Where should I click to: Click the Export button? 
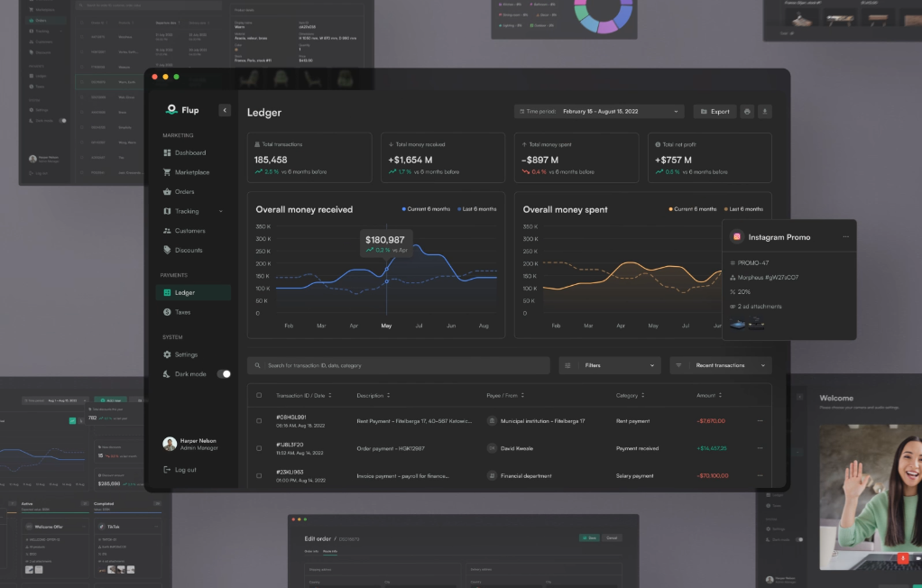click(x=715, y=112)
